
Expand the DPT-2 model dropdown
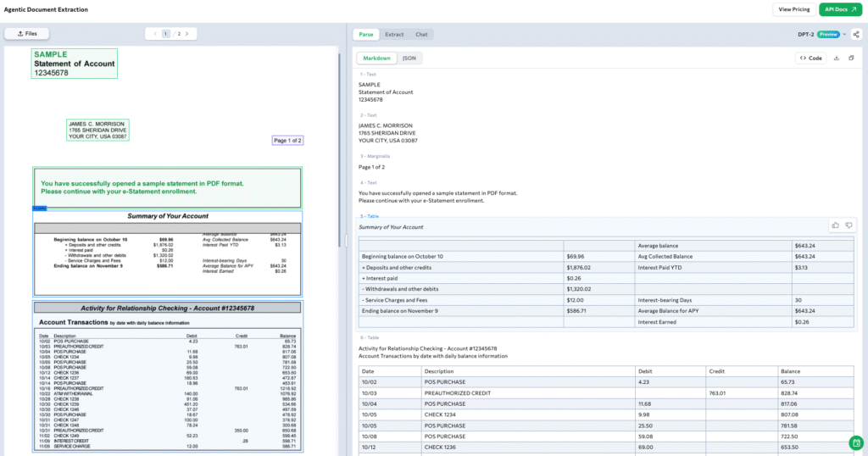coord(844,35)
